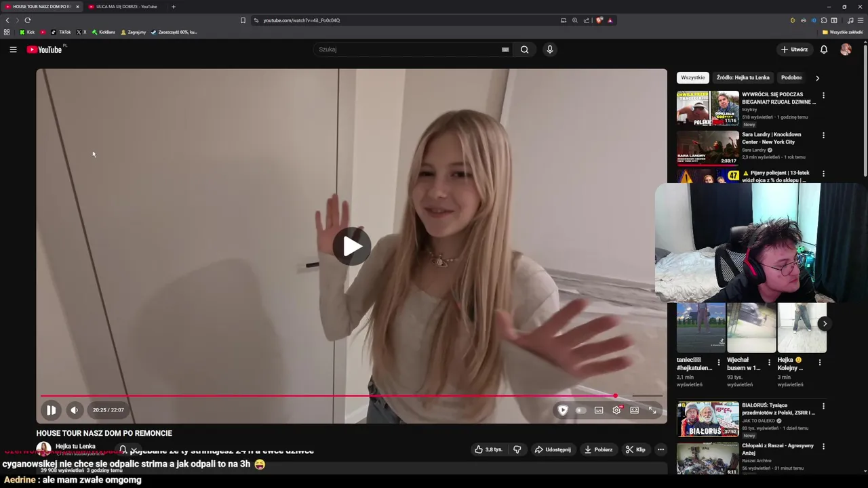Open the Kick bookmark
This screenshot has height=488, width=868.
click(27, 32)
